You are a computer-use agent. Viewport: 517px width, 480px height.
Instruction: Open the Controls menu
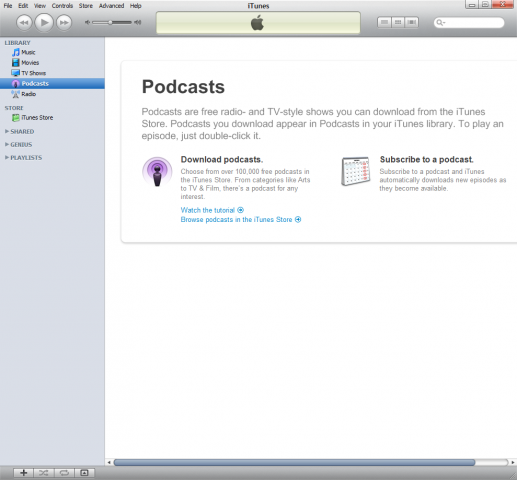(x=62, y=6)
